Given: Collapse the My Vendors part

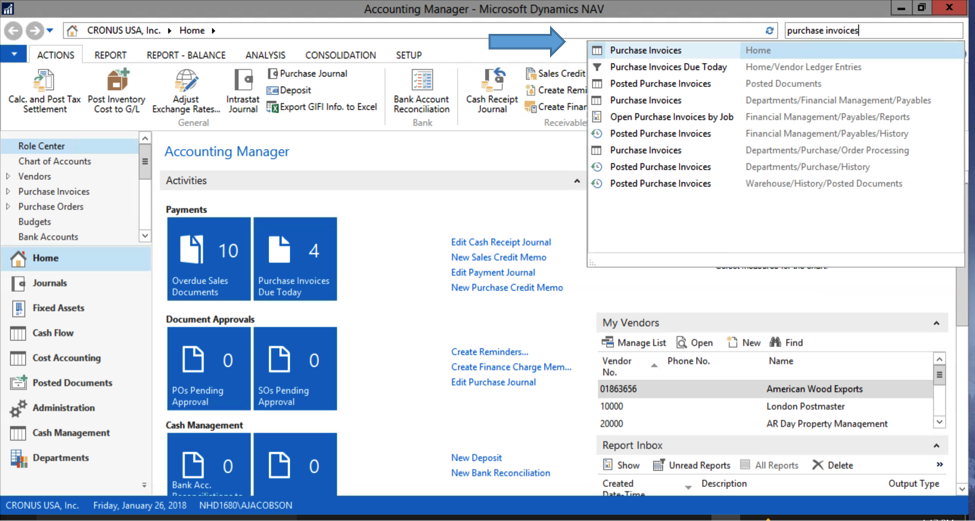Looking at the screenshot, I should (x=936, y=323).
